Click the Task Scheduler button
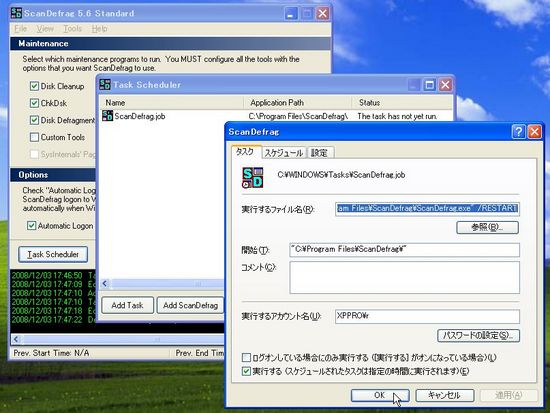 (x=53, y=254)
